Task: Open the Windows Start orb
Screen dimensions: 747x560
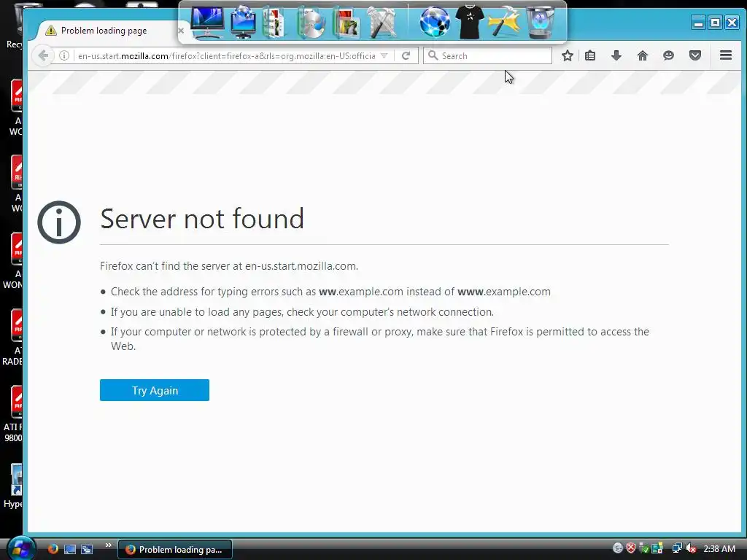Action: click(x=20, y=548)
